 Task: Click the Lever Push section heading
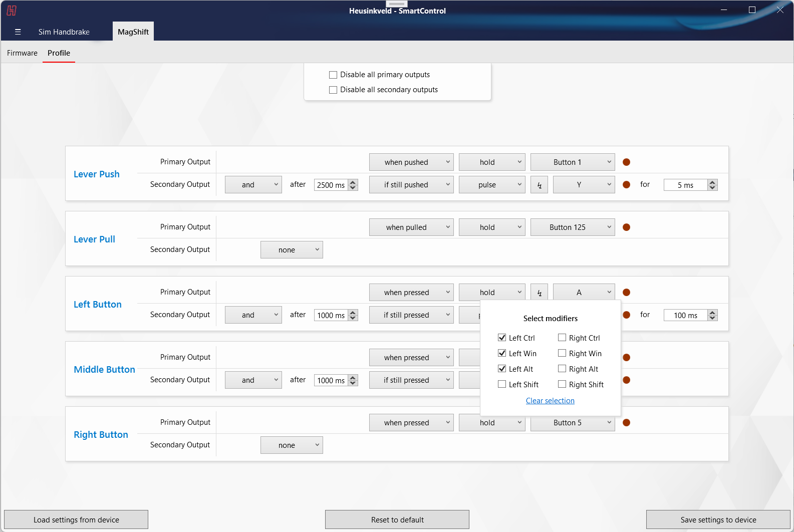tap(97, 174)
